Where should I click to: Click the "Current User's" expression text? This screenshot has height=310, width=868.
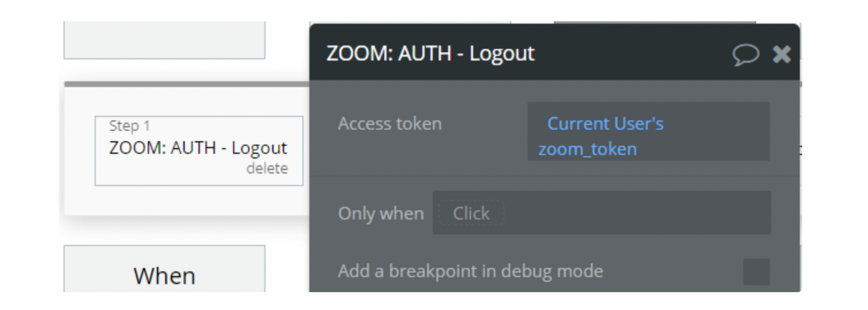605,123
